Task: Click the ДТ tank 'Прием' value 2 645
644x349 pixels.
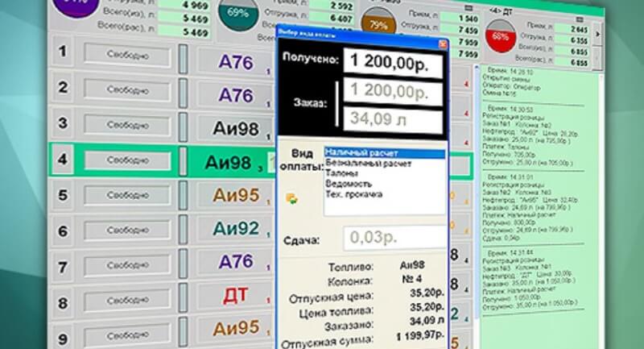Action: point(572,29)
